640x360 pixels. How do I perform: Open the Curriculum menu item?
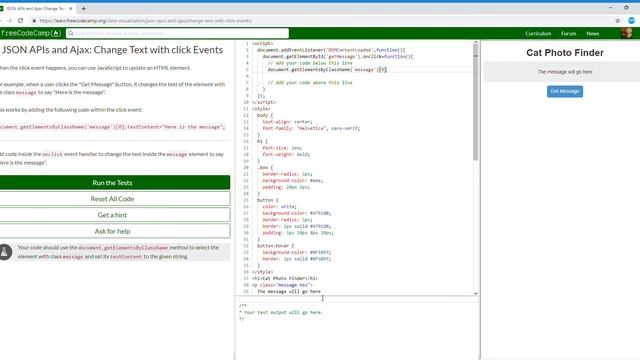[x=538, y=33]
